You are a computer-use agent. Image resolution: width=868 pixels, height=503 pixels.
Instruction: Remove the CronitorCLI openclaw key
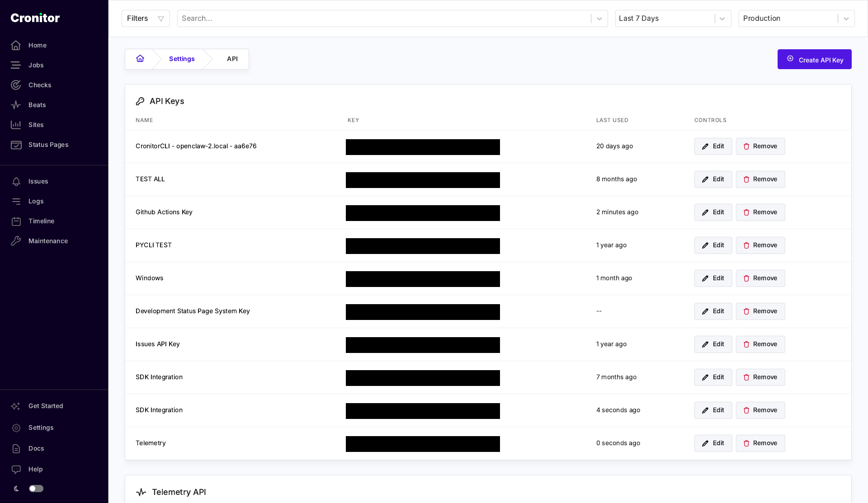(x=760, y=146)
